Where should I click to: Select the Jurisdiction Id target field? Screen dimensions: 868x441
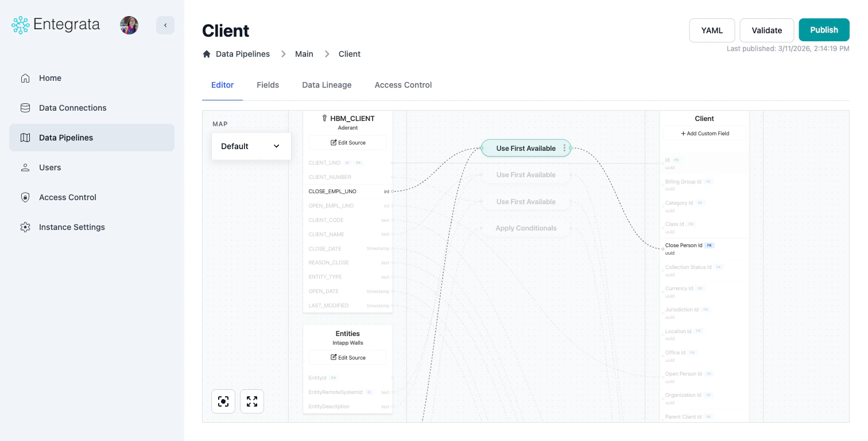coord(704,313)
